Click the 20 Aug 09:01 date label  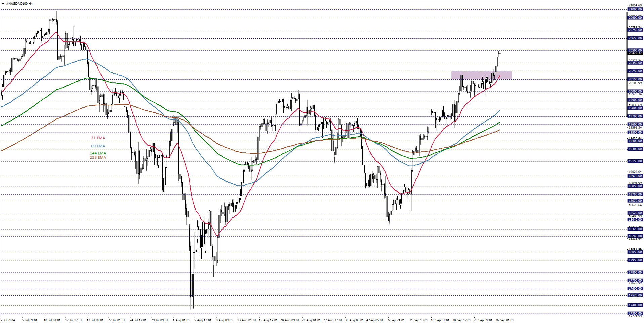click(x=290, y=320)
